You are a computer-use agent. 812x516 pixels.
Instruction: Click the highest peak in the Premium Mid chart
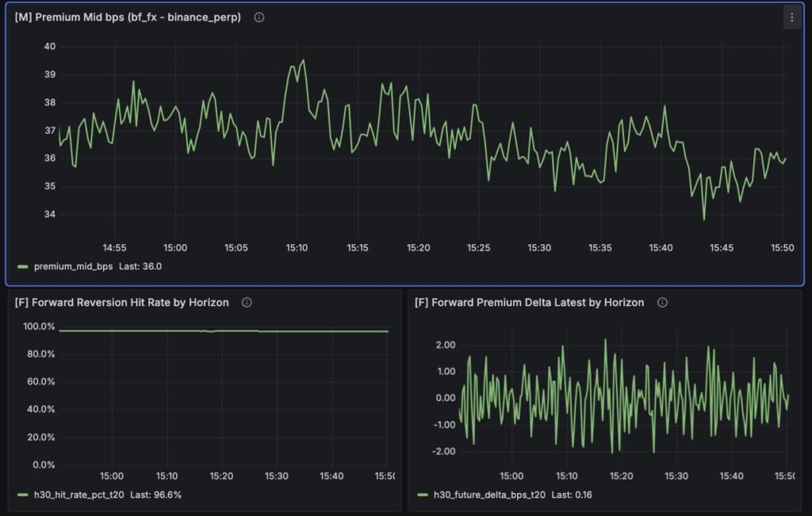[x=303, y=60]
